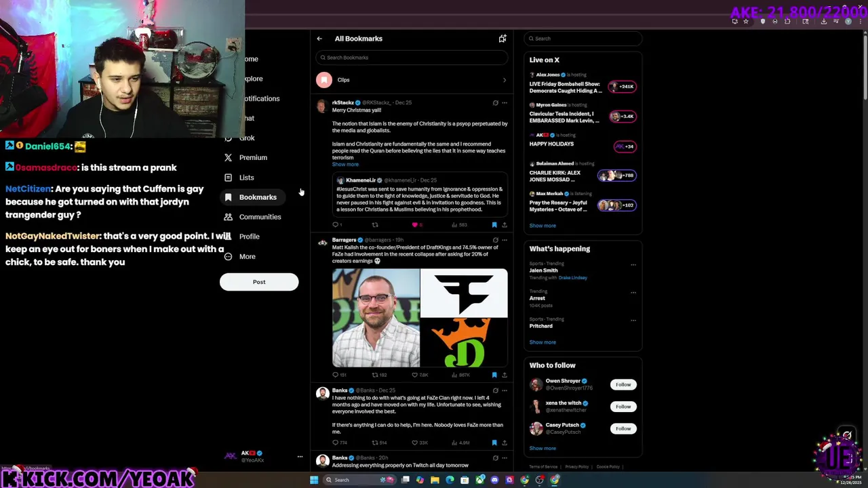Click the Windows Start button
This screenshot has width=868, height=488.
pos(314,480)
